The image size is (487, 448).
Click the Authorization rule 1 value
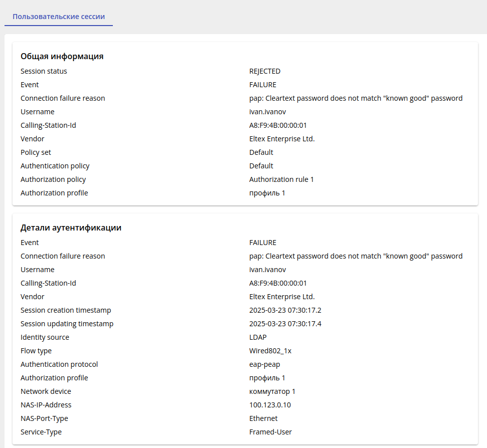(x=281, y=179)
